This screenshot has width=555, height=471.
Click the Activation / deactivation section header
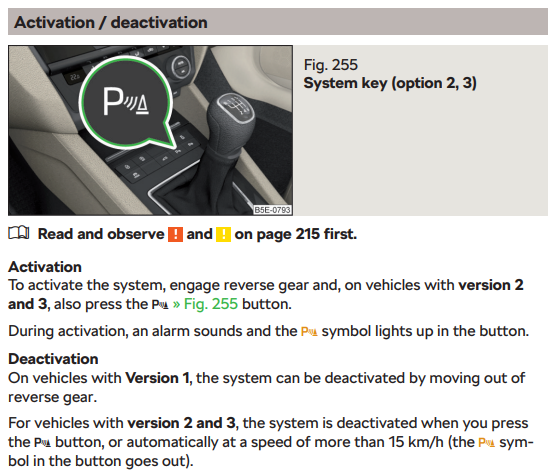point(278,22)
